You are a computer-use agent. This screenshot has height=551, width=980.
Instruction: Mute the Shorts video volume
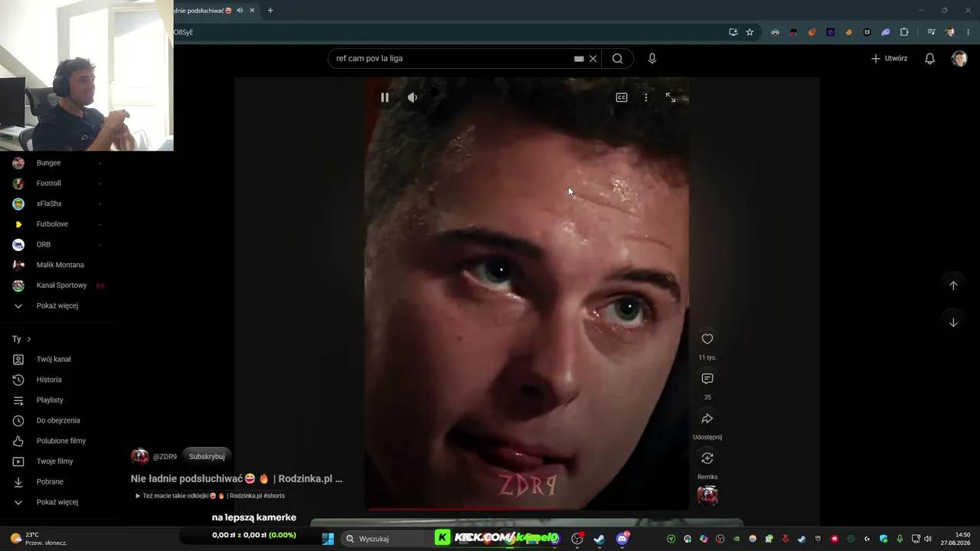coord(413,97)
